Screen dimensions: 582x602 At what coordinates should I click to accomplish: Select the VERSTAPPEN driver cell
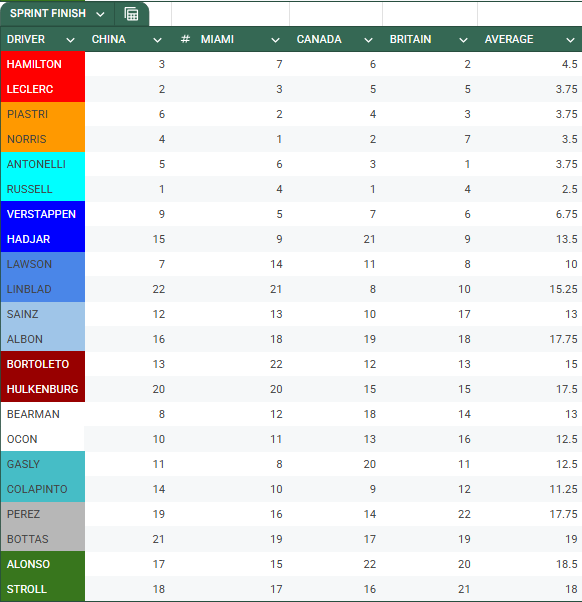[43, 214]
